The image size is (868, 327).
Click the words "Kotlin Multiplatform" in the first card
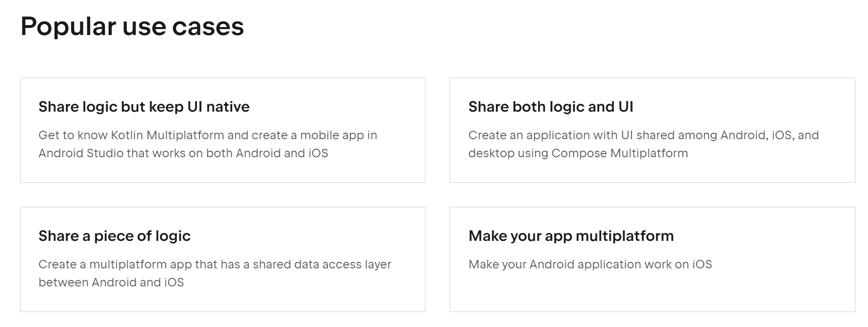[x=167, y=135]
